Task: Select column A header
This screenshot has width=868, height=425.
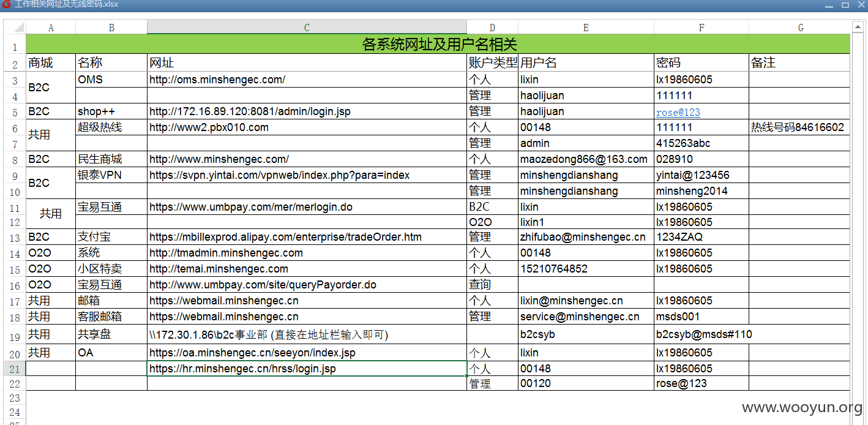Action: 51,28
